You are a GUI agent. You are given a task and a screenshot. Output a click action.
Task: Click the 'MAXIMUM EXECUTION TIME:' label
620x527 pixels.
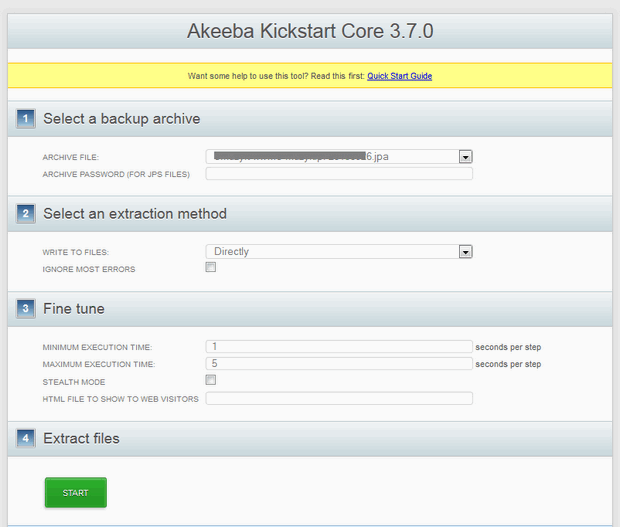(x=99, y=365)
